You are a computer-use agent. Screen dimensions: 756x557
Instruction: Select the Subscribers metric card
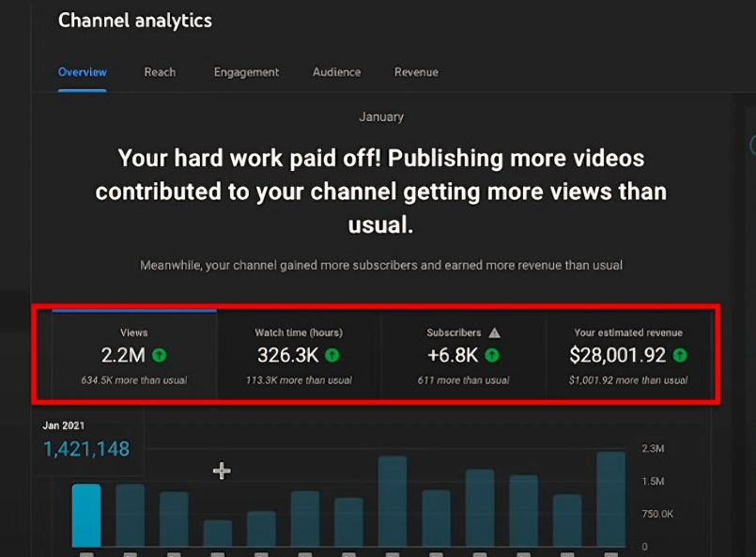[463, 355]
